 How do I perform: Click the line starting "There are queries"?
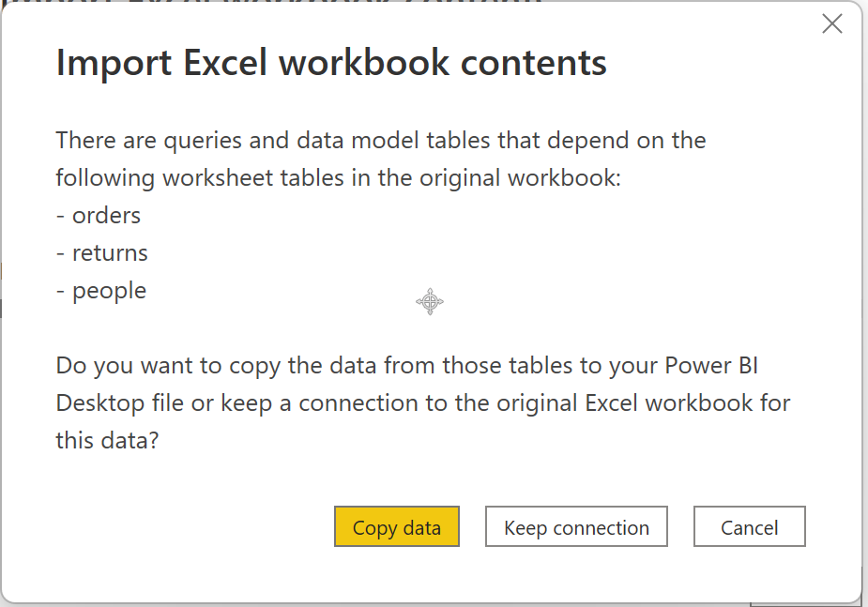click(x=380, y=140)
